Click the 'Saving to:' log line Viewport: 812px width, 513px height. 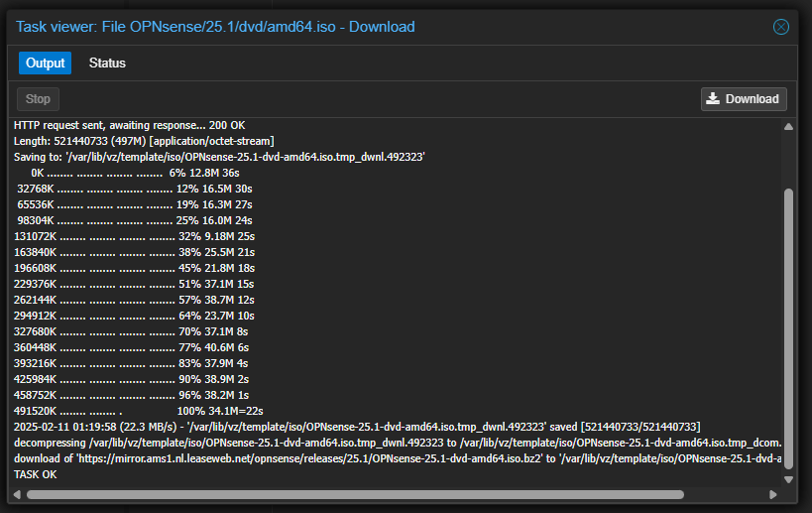pyautogui.click(x=219, y=157)
